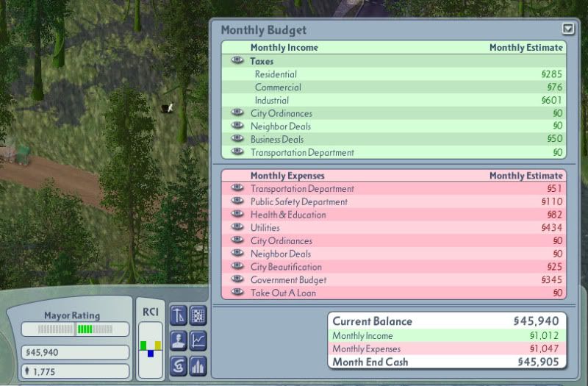Viewport: 588px width, 386px height.
Task: Open the city skyline data icon
Action: point(198,366)
